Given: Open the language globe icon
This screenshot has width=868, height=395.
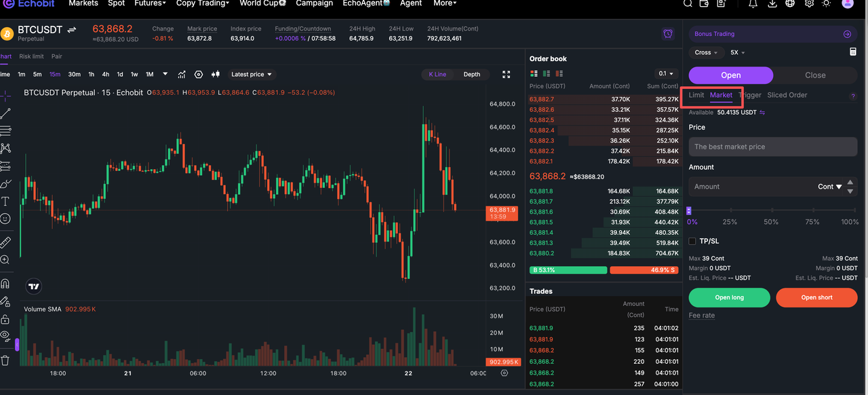Looking at the screenshot, I should pos(791,3).
